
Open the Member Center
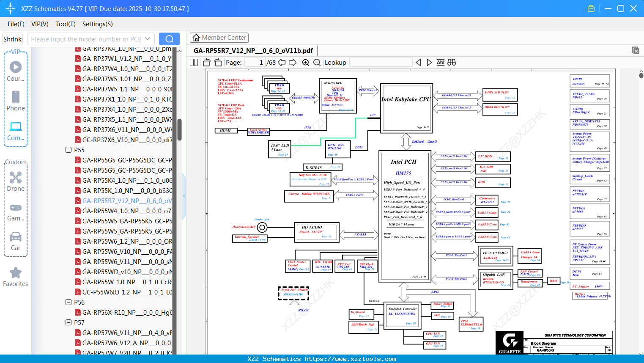219,38
